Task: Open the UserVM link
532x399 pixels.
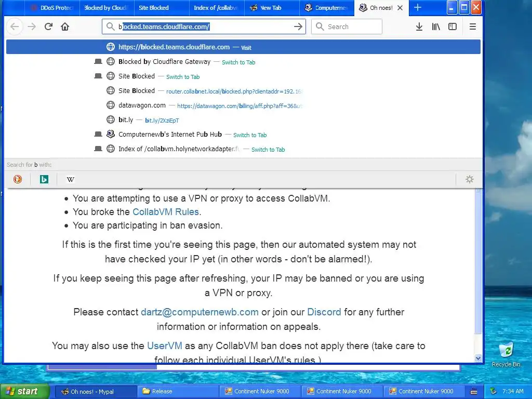Action: [x=165, y=345]
